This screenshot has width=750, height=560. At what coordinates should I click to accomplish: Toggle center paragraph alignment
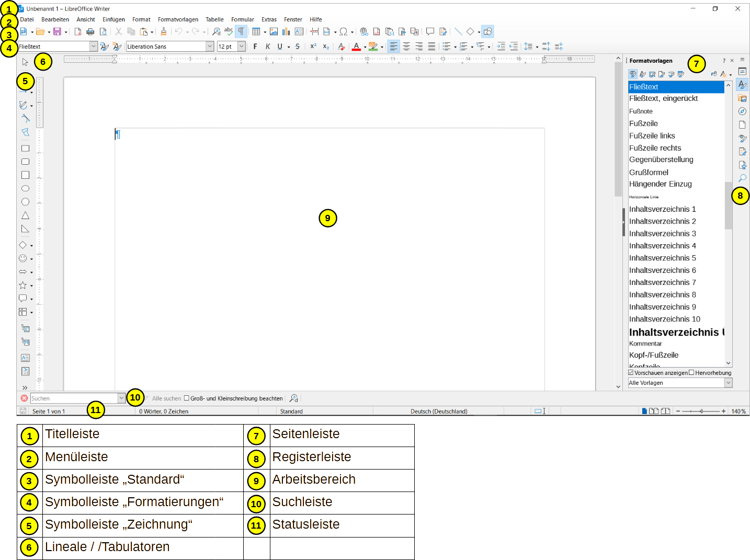406,47
